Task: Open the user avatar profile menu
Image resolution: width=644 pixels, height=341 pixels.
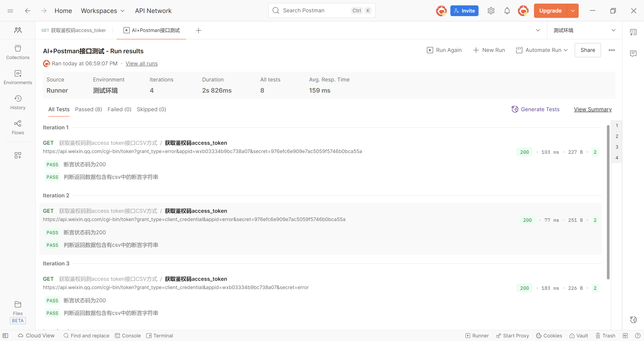Action: [523, 11]
